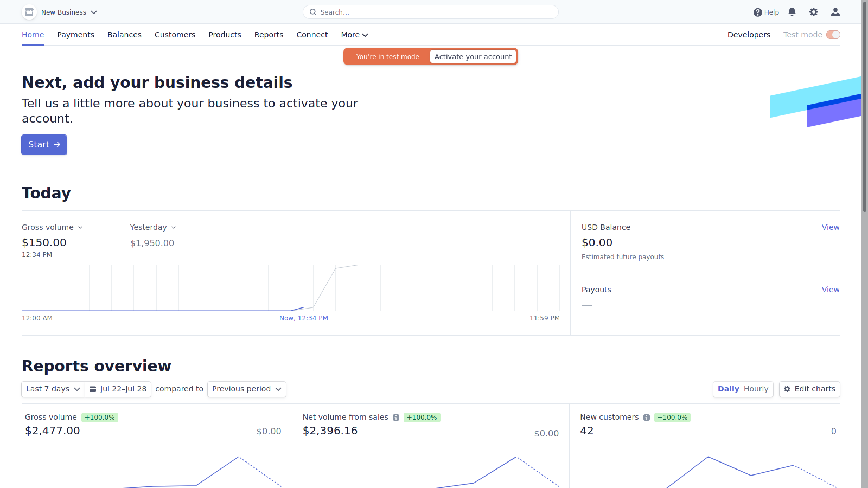Open the settings gear
The image size is (868, 488).
814,11
